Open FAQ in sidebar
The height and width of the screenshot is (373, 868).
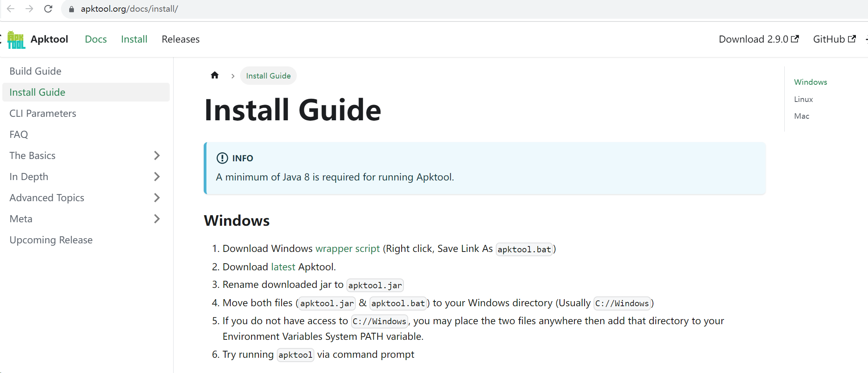tap(86, 134)
